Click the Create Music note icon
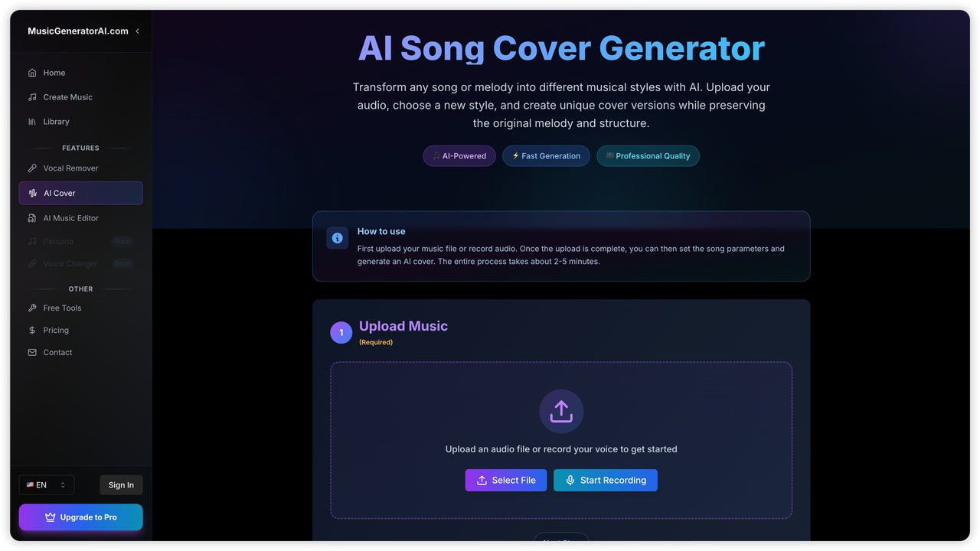This screenshot has height=551, width=980. (32, 97)
